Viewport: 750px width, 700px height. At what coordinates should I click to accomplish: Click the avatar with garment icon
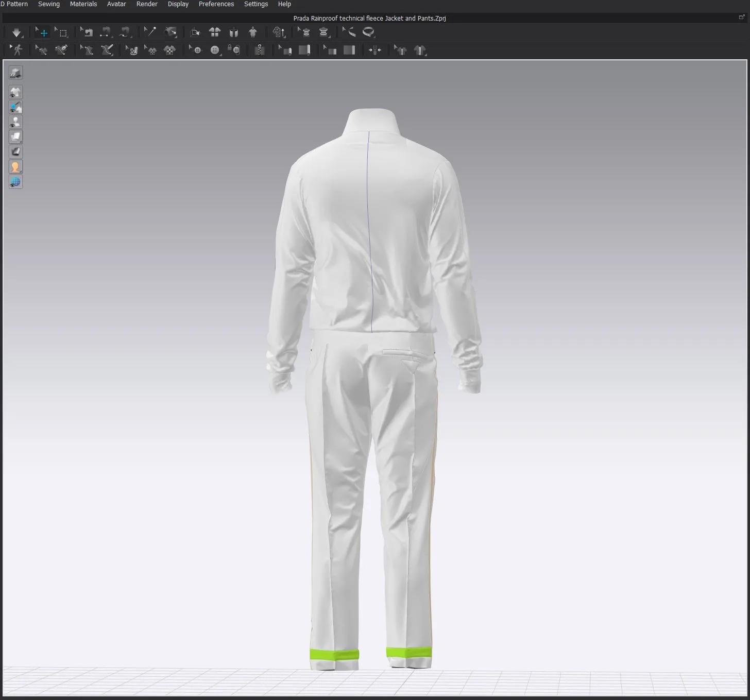coord(253,32)
